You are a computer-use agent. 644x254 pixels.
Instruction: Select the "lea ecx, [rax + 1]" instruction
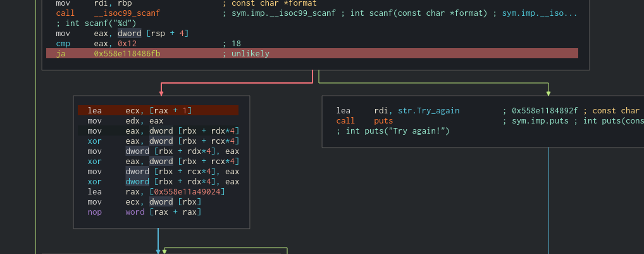point(158,111)
